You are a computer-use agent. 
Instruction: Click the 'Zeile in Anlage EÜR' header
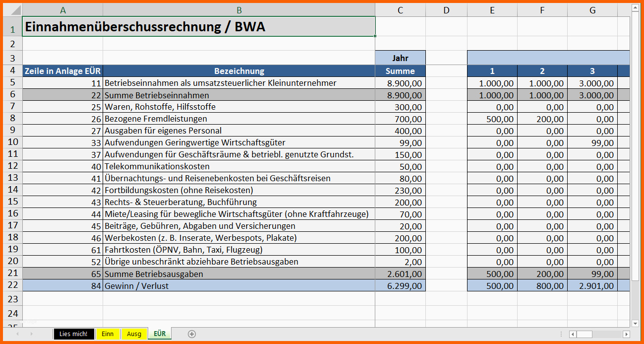pos(62,71)
